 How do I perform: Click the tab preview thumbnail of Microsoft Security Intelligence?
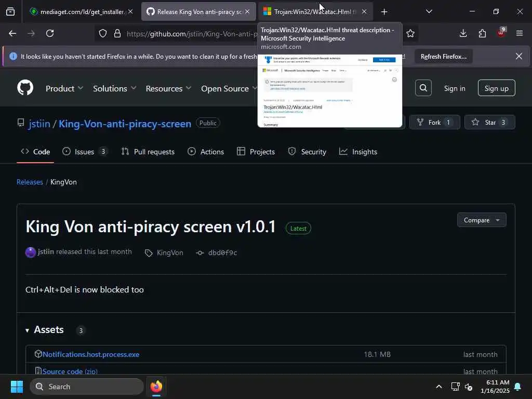tap(330, 90)
